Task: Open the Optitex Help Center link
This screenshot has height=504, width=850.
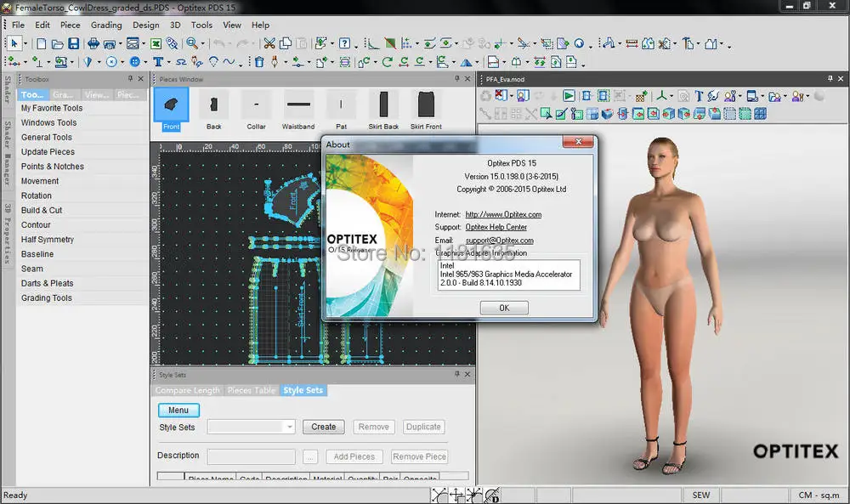Action: click(x=496, y=228)
